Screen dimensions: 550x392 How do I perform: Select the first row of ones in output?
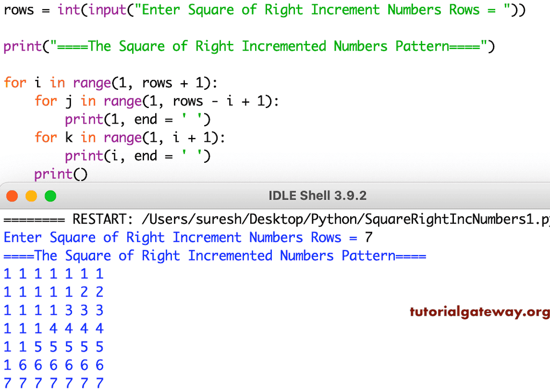click(52, 274)
